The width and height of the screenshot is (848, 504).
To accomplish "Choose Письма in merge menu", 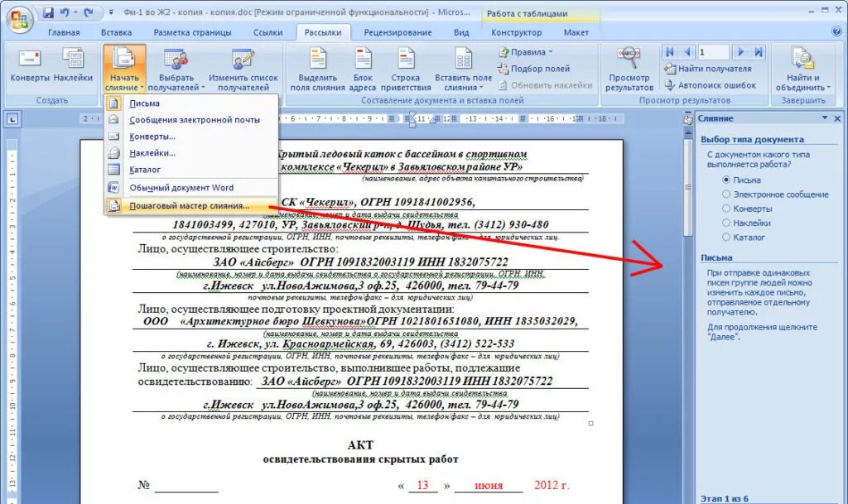I will click(191, 103).
